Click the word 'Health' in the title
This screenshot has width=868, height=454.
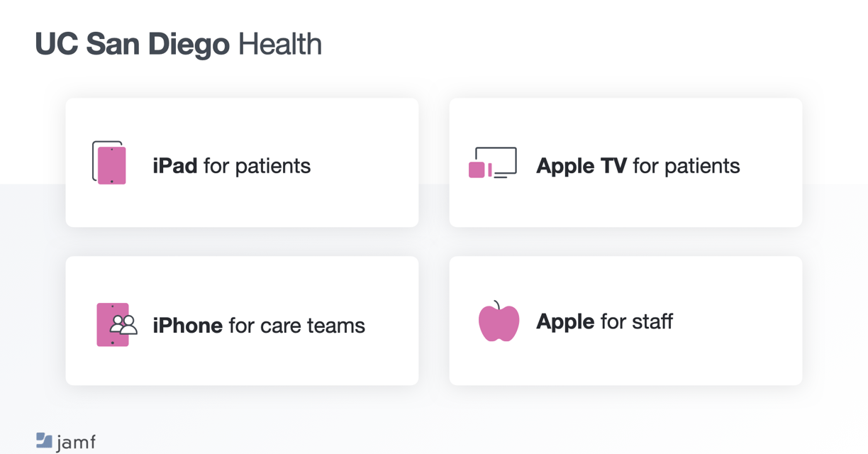pos(279,44)
